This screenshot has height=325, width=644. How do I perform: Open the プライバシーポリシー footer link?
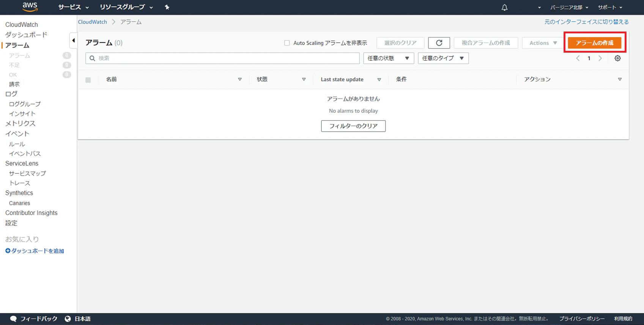point(582,319)
